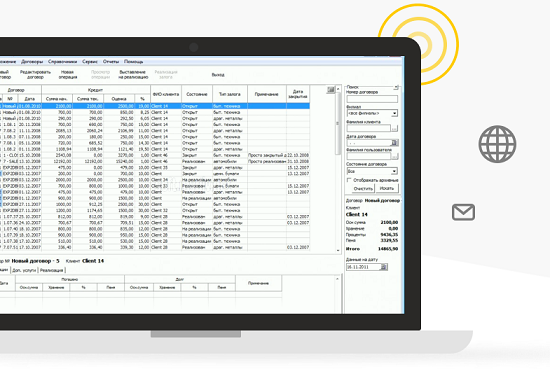Switch to the Реализация tab
The width and height of the screenshot is (550, 369).
tap(51, 270)
